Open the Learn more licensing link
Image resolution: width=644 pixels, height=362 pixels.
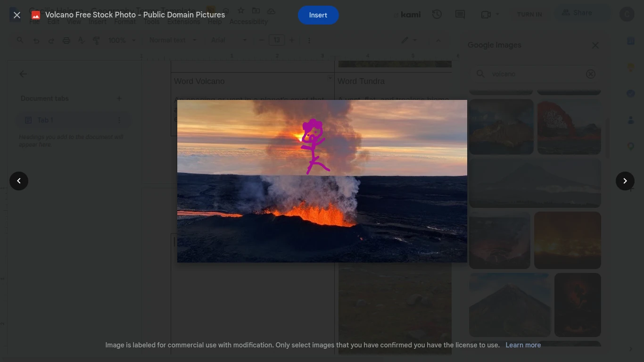pyautogui.click(x=523, y=345)
